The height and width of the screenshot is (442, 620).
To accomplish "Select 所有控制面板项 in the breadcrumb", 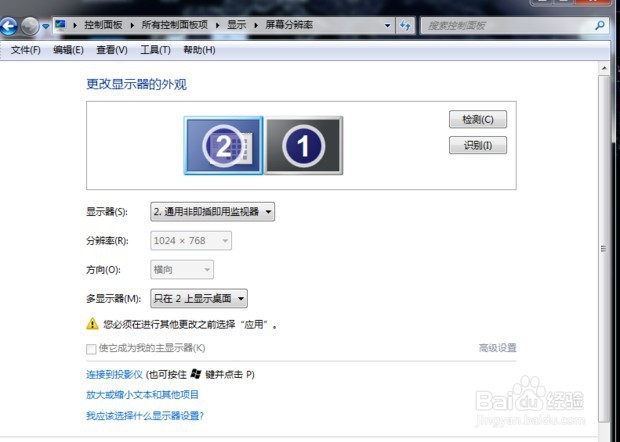I will point(174,25).
